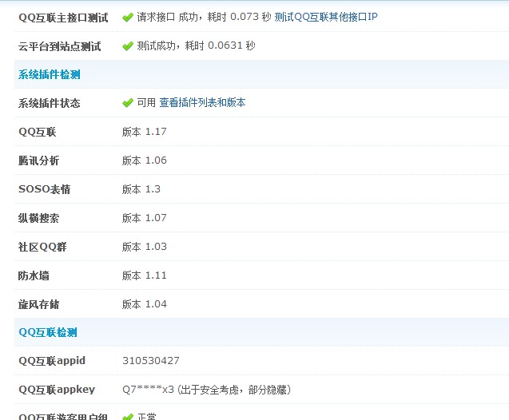Open 查看插件列表和版本 link
509x420 pixels.
pos(202,102)
